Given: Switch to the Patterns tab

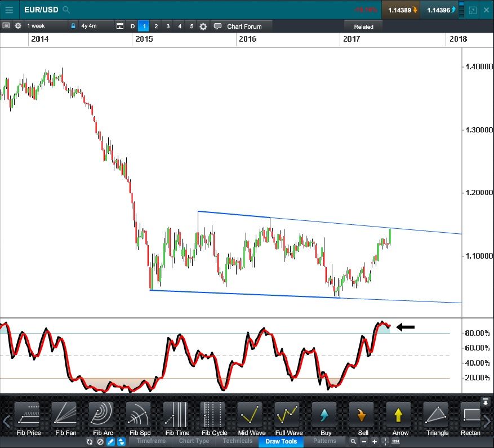Looking at the screenshot, I should 324,441.
